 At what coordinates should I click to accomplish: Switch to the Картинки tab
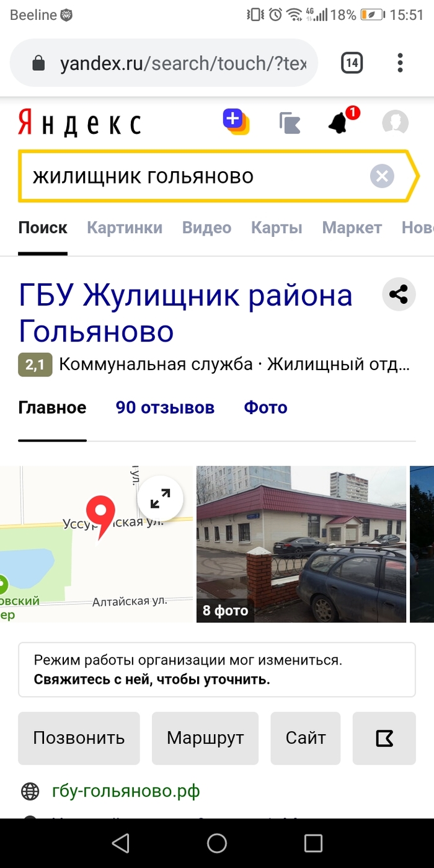(125, 228)
